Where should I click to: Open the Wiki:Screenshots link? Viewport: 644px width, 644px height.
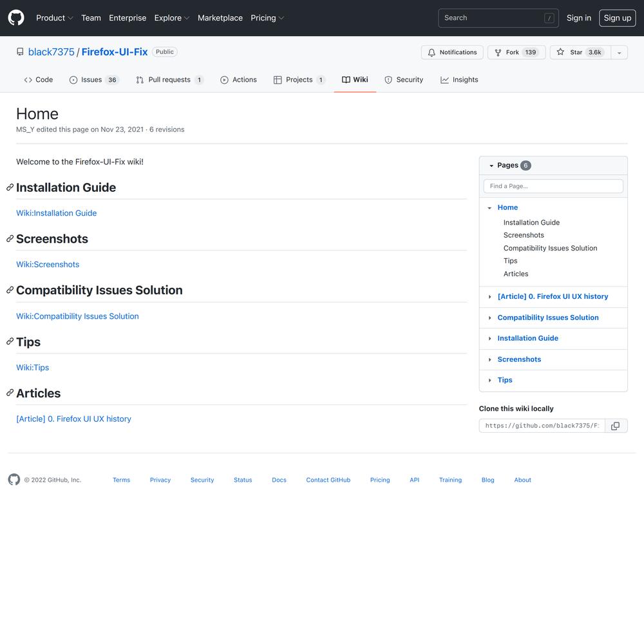(48, 265)
